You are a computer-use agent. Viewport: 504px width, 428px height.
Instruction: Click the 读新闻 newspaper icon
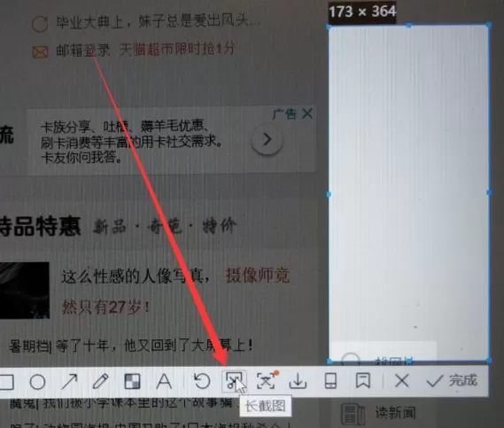[x=353, y=414]
